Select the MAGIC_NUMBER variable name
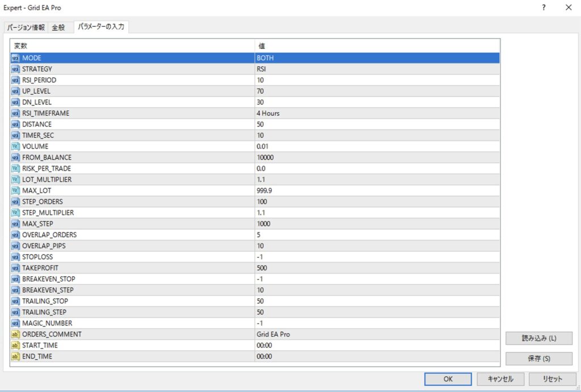 (47, 323)
